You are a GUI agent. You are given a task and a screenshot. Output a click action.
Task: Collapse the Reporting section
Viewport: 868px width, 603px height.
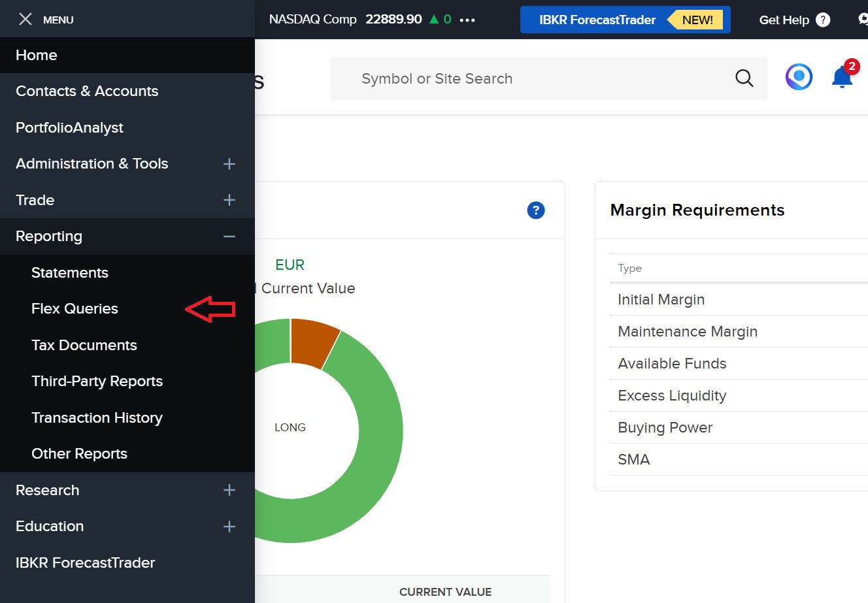[x=229, y=236]
